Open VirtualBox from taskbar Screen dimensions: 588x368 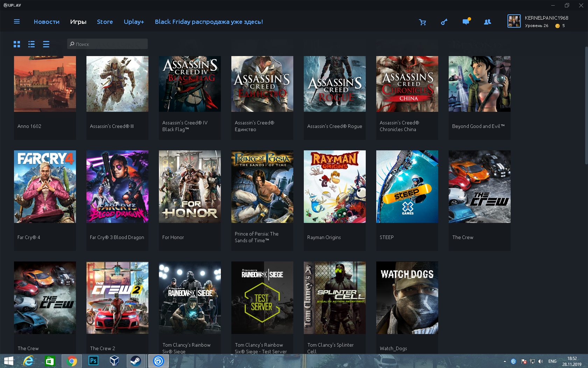coord(114,361)
